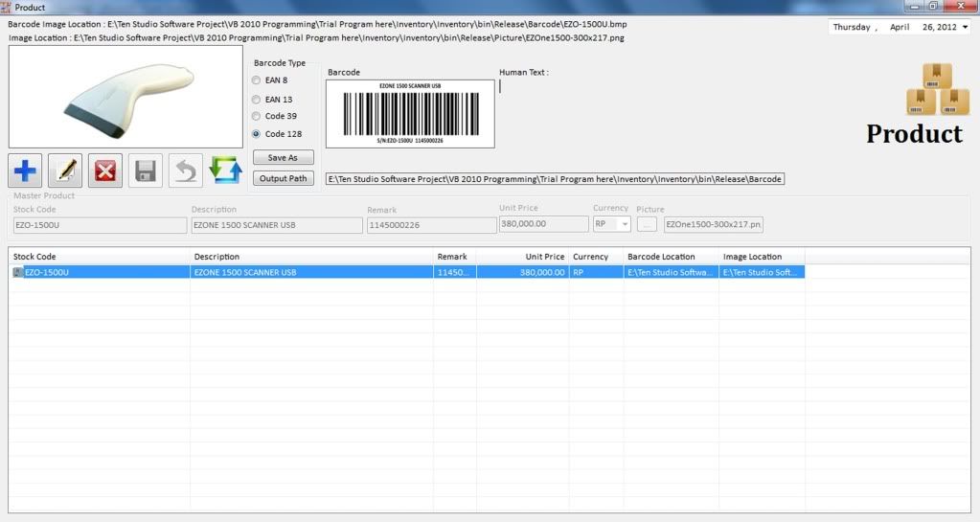
Task: Click the Output Path button
Action: point(284,178)
